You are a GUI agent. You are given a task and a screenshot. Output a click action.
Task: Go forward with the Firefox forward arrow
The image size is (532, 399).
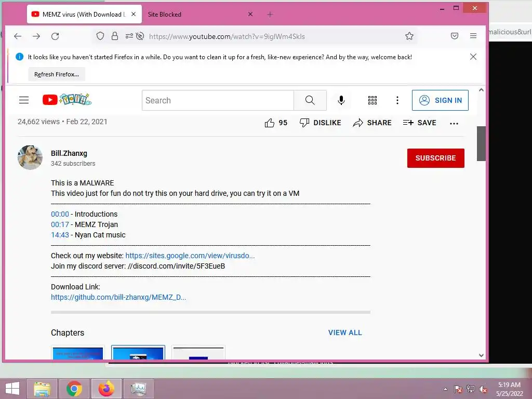[x=36, y=36]
